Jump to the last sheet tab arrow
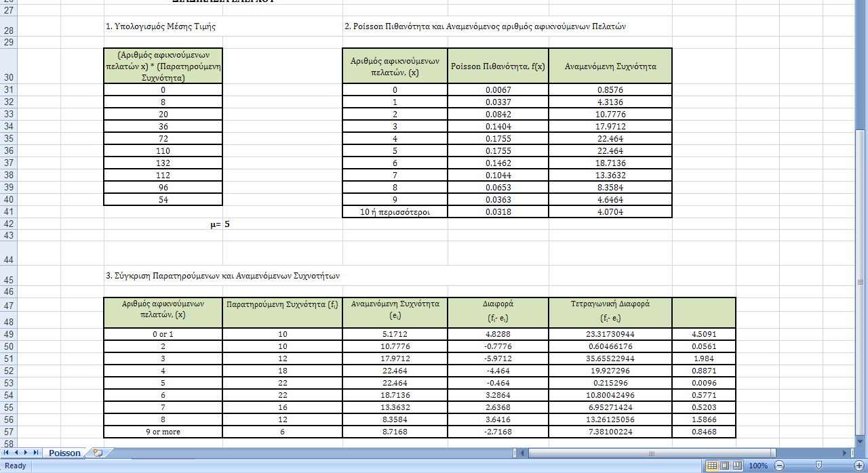 (x=36, y=453)
